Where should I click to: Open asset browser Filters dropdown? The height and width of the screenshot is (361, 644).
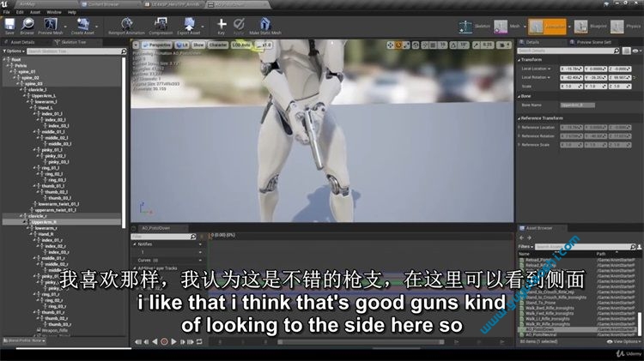point(526,247)
